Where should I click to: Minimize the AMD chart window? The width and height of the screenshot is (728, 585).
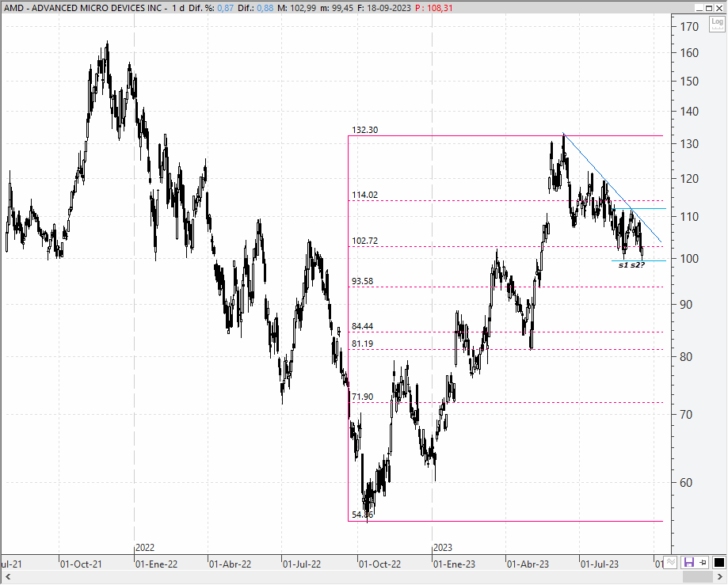[699, 8]
